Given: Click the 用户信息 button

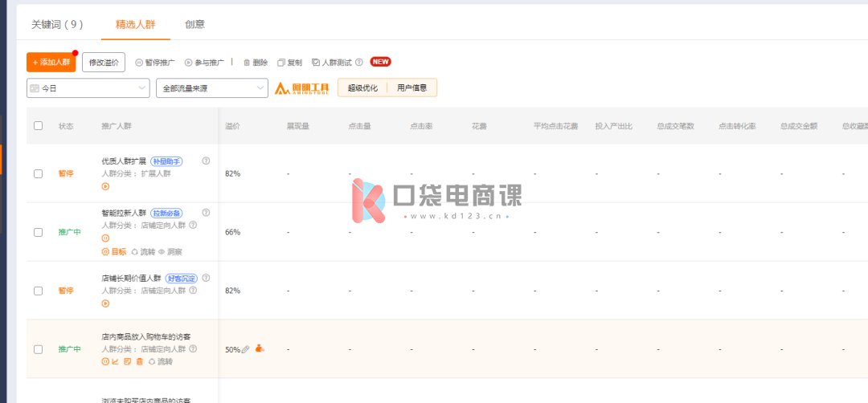Looking at the screenshot, I should [x=411, y=88].
